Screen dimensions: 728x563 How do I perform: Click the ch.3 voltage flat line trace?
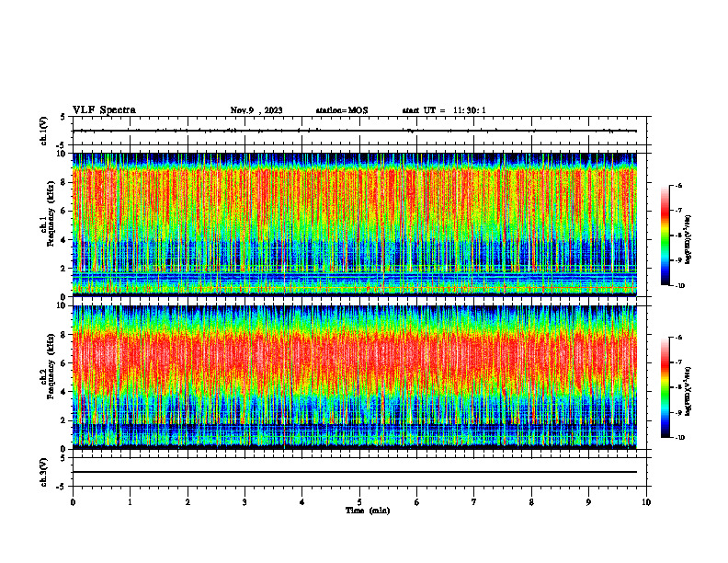coord(355,472)
